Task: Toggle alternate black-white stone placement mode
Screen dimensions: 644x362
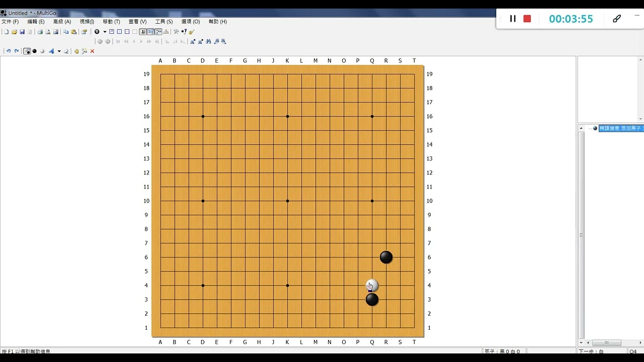Action: pos(27,51)
